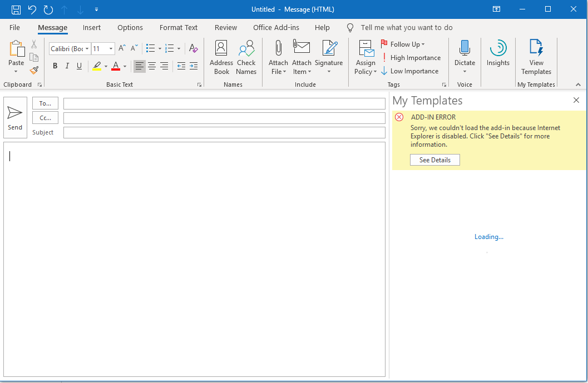Click View Templates
Screen dimensions: 588x383
click(x=536, y=57)
